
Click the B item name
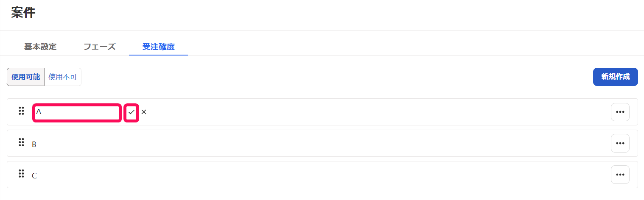(x=34, y=144)
